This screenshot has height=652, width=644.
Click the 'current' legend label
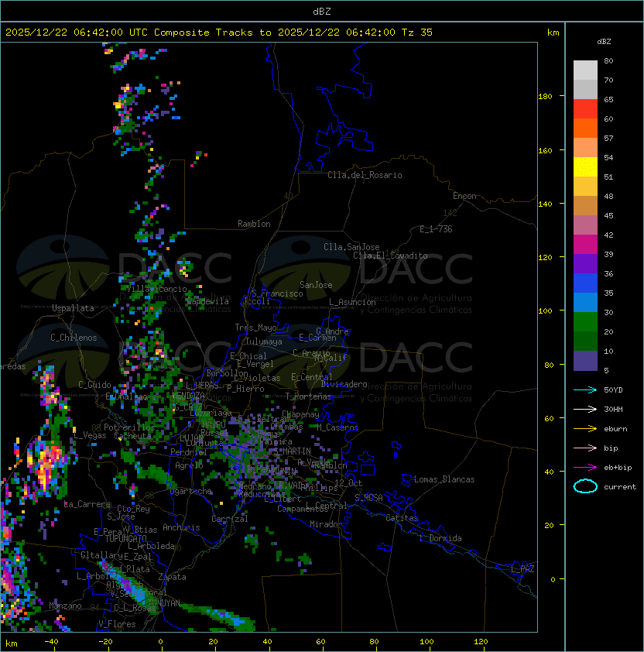pyautogui.click(x=620, y=487)
